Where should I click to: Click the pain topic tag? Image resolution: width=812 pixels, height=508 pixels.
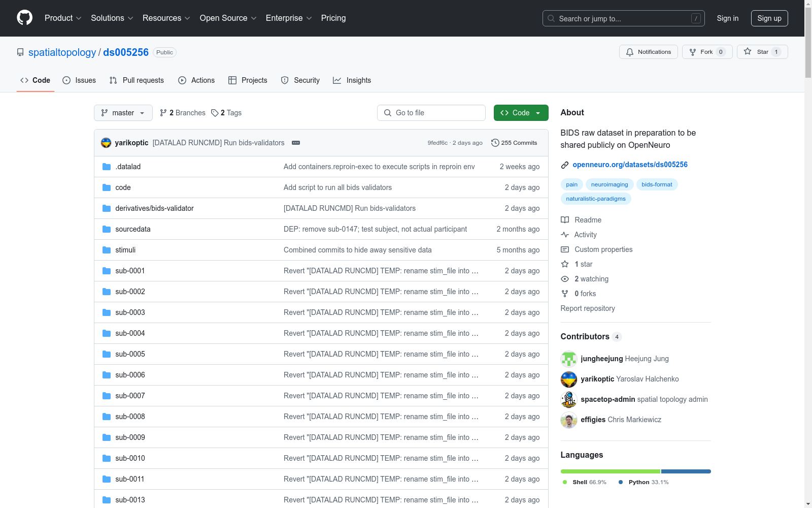click(571, 184)
